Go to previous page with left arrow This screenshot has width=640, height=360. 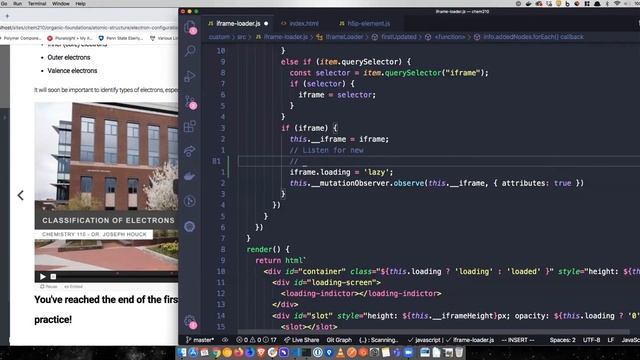point(20,195)
